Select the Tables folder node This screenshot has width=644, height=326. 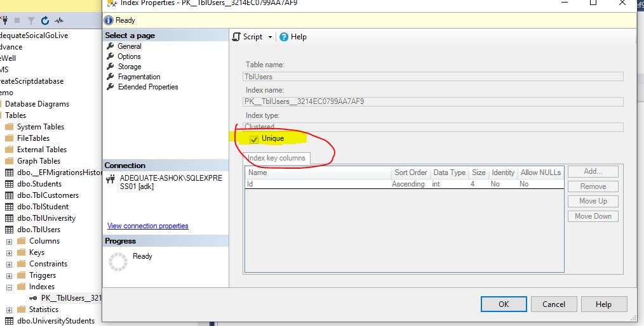pos(15,115)
